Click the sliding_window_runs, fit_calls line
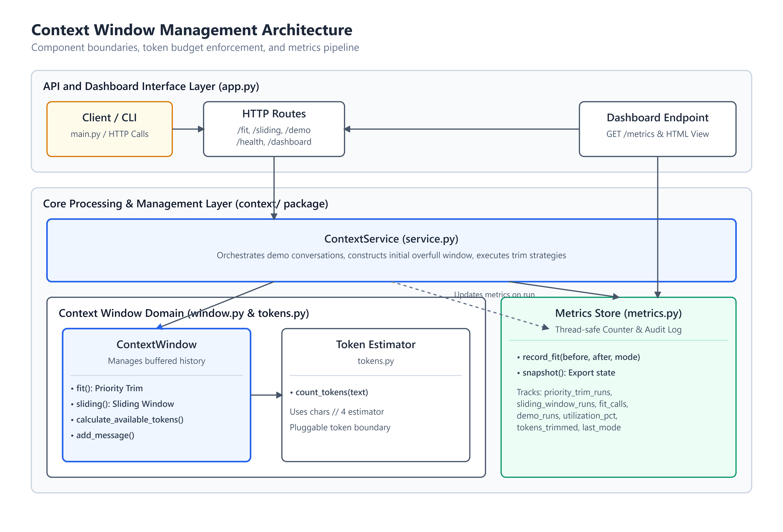This screenshot has width=783, height=532. tap(572, 404)
